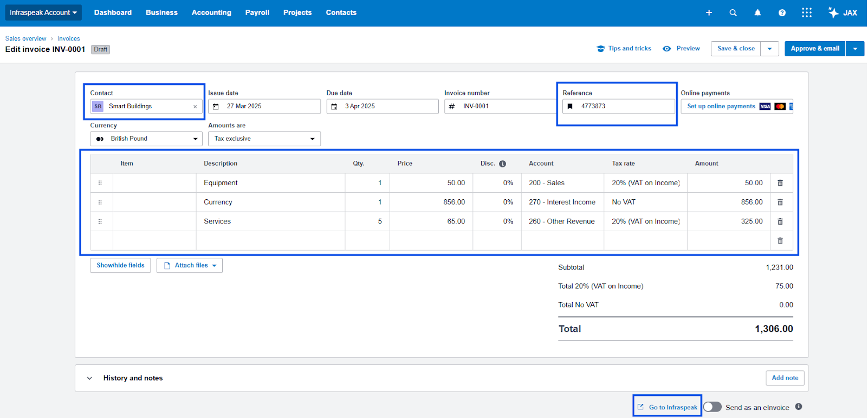Open the apps grid icon
The height and width of the screenshot is (418, 868).
(807, 12)
